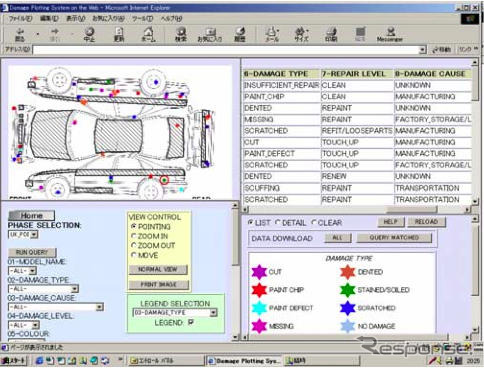Viewport: 484px width, 368px height.
Task: Click the horizontal scrollbar under the damage table
Action: [x=356, y=209]
